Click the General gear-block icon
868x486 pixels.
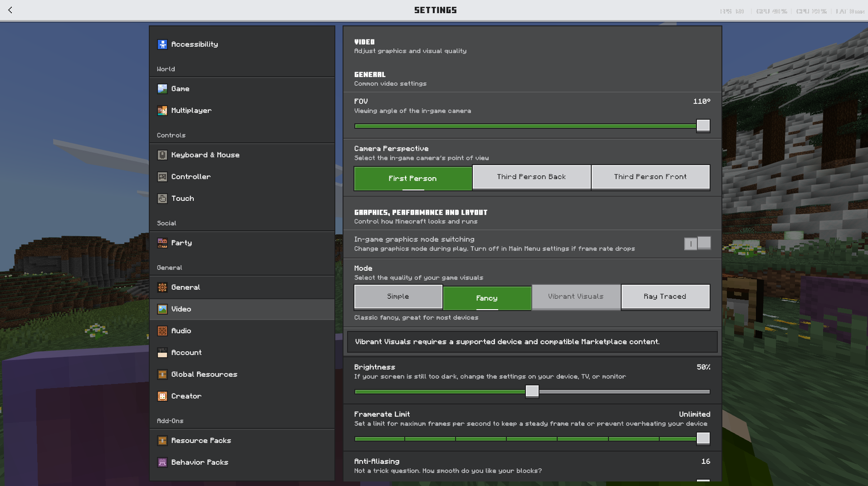click(x=162, y=287)
